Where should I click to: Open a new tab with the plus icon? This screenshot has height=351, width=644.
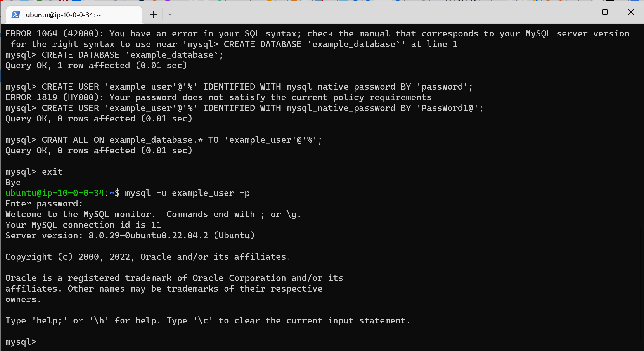(153, 14)
